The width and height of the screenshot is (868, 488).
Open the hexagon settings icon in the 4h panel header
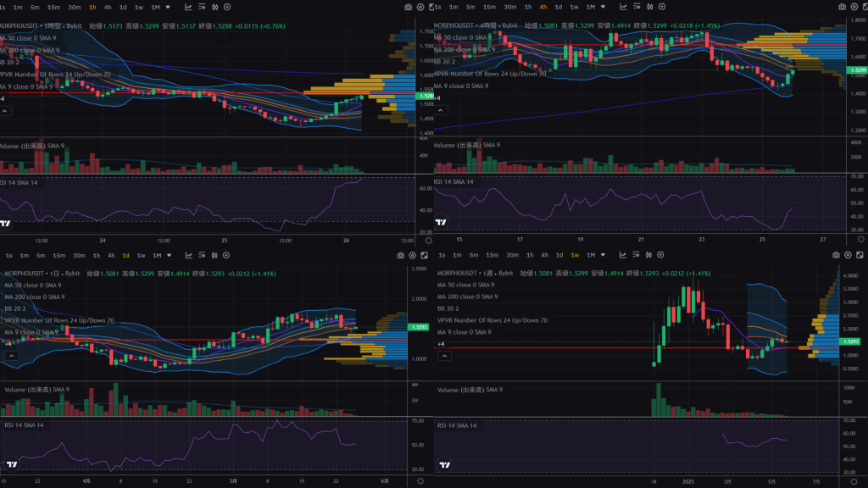[854, 7]
